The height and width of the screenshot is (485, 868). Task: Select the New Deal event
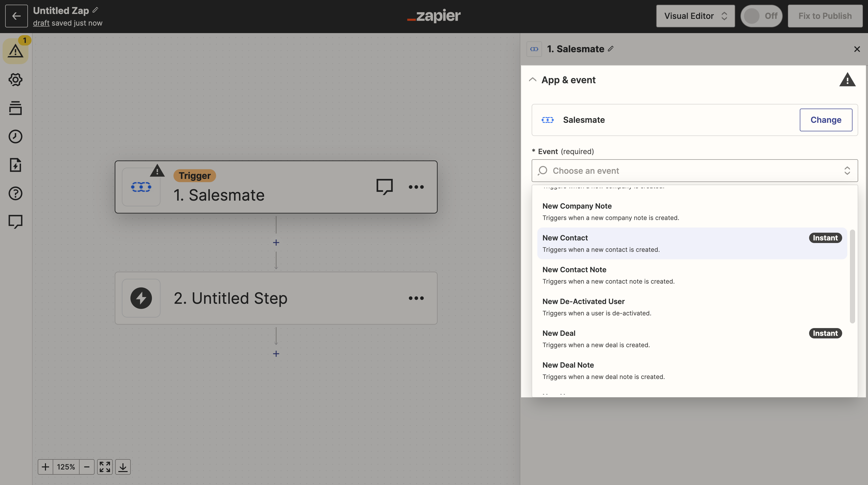[x=692, y=339]
